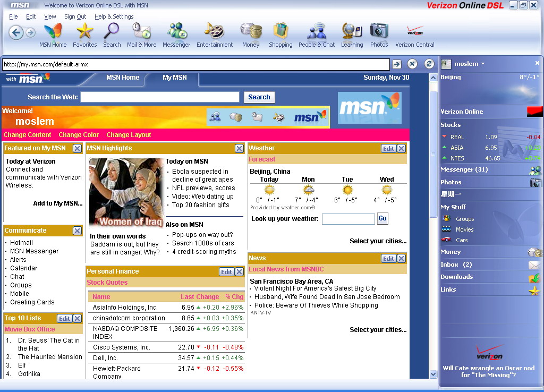Click the refresh page icon
This screenshot has height=392, width=544.
[429, 64]
